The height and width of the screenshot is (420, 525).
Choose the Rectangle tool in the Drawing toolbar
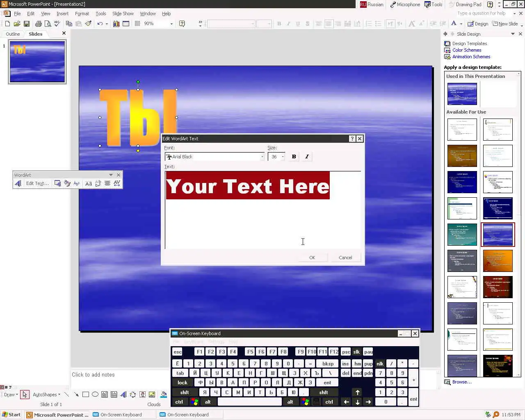(86, 395)
